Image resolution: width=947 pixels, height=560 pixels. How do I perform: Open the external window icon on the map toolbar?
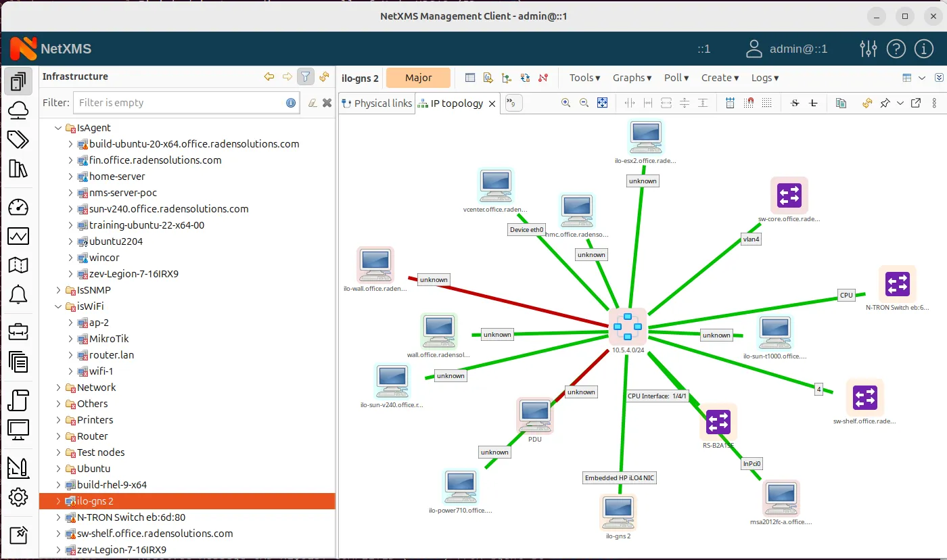coord(917,103)
